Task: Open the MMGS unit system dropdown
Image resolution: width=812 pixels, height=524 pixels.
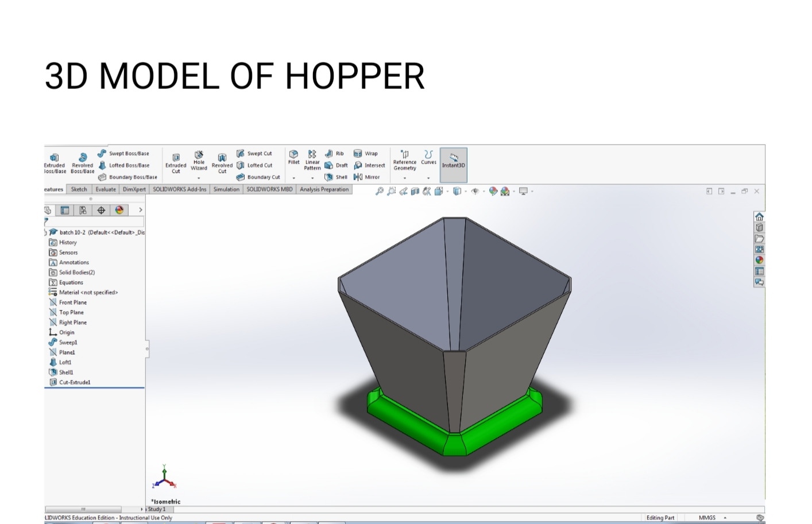Action: coord(712,518)
